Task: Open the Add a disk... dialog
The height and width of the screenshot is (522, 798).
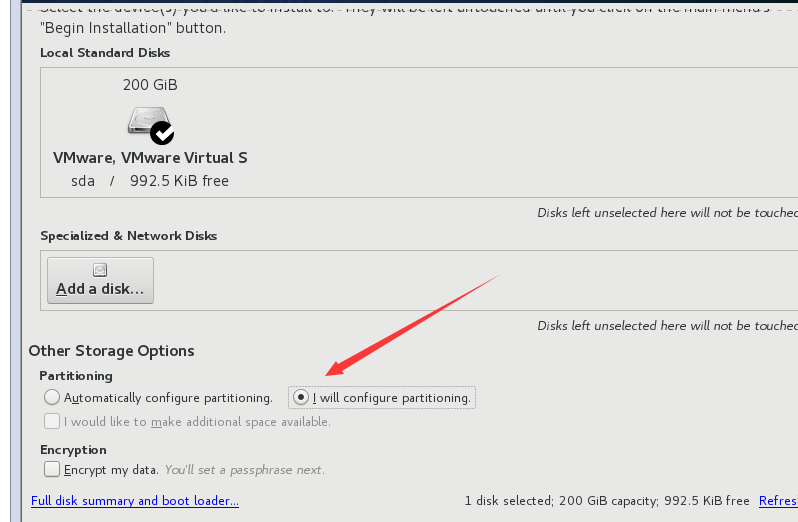Action: click(100, 280)
